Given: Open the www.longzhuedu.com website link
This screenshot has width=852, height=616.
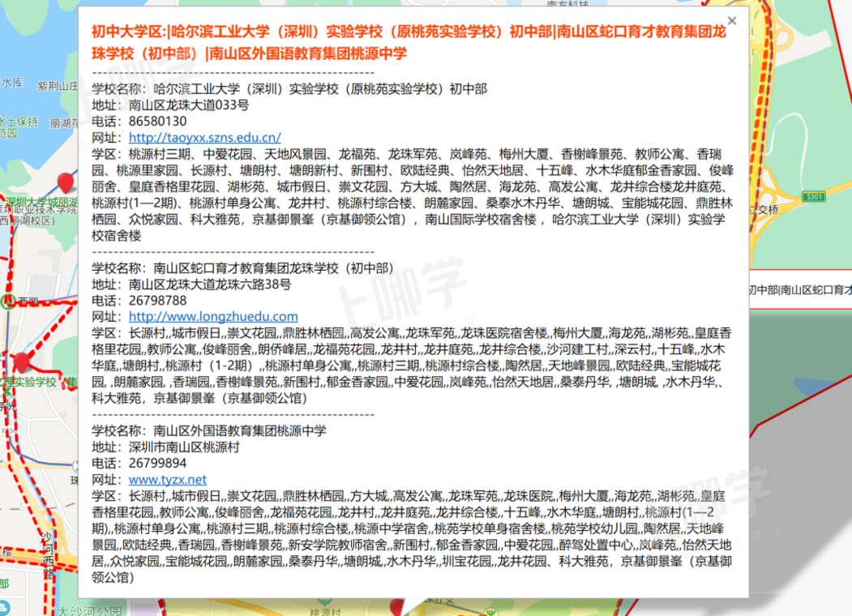Looking at the screenshot, I should [213, 316].
